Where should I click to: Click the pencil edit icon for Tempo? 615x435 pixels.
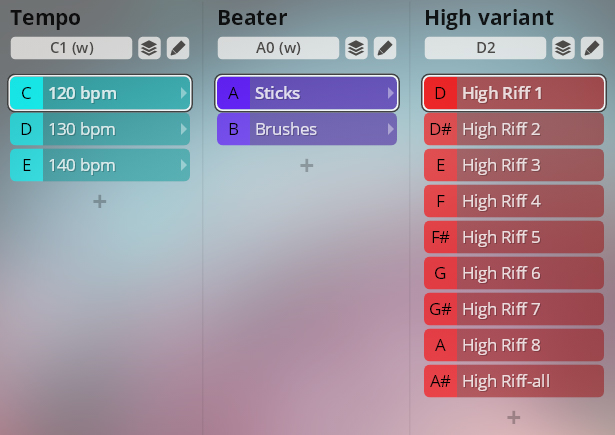tap(177, 48)
